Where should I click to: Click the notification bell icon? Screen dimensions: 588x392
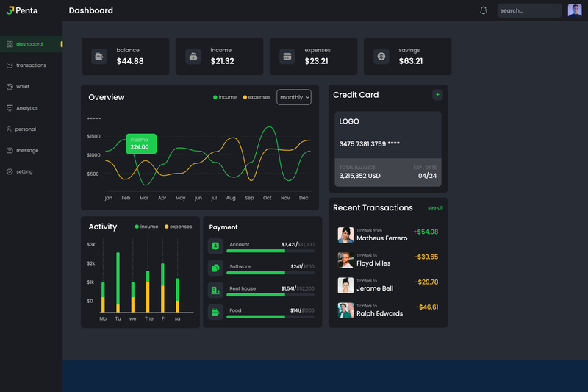[484, 10]
